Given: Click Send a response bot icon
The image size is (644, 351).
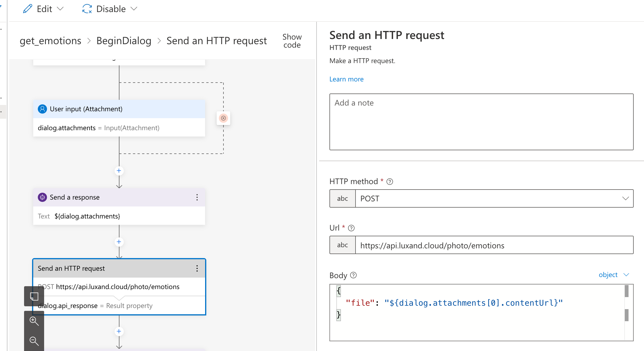Looking at the screenshot, I should coord(42,197).
